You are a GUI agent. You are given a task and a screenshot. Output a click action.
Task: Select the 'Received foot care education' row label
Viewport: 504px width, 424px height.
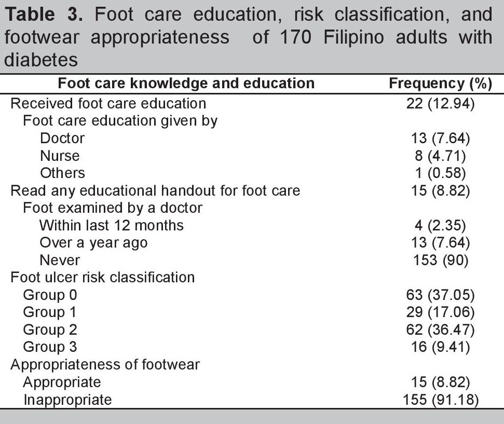point(108,103)
